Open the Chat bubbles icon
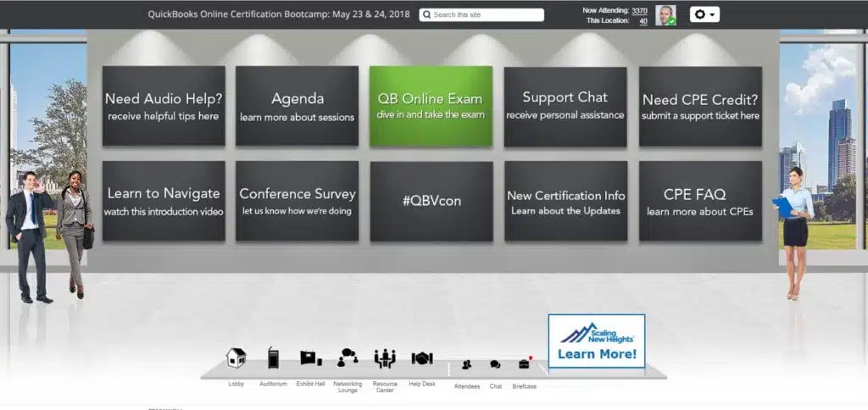The width and height of the screenshot is (868, 410). (495, 364)
